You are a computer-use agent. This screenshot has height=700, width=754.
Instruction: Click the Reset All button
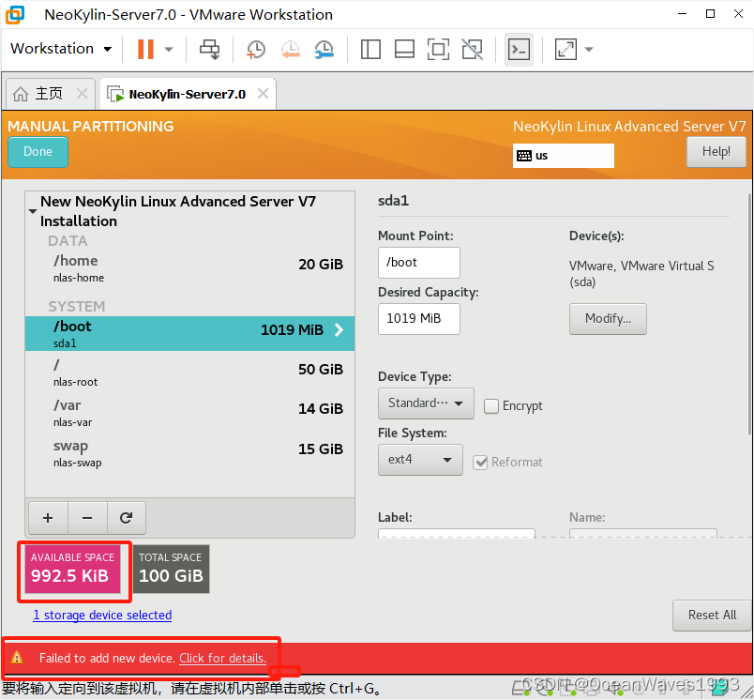[712, 615]
